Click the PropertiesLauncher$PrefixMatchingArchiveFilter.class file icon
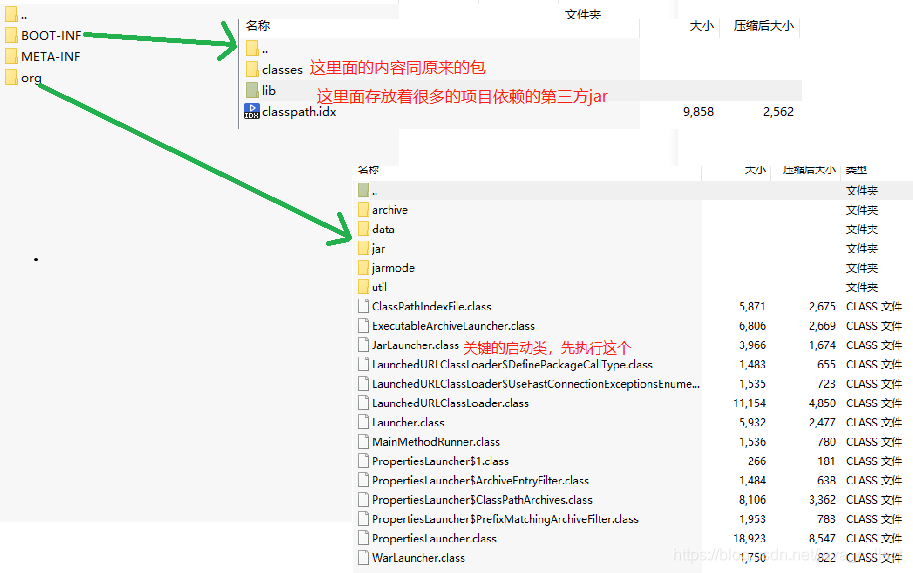This screenshot has height=573, width=913. (363, 519)
